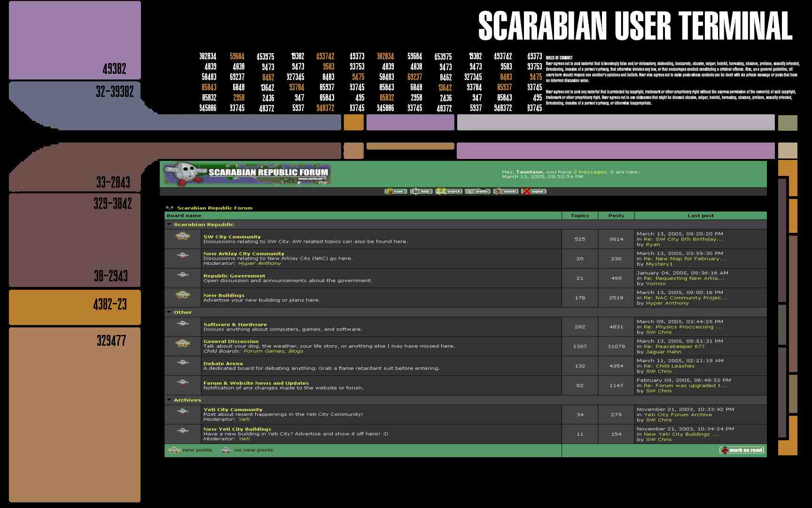Click the 'new posts' legend icon
This screenshot has width=812, height=508.
(x=174, y=450)
